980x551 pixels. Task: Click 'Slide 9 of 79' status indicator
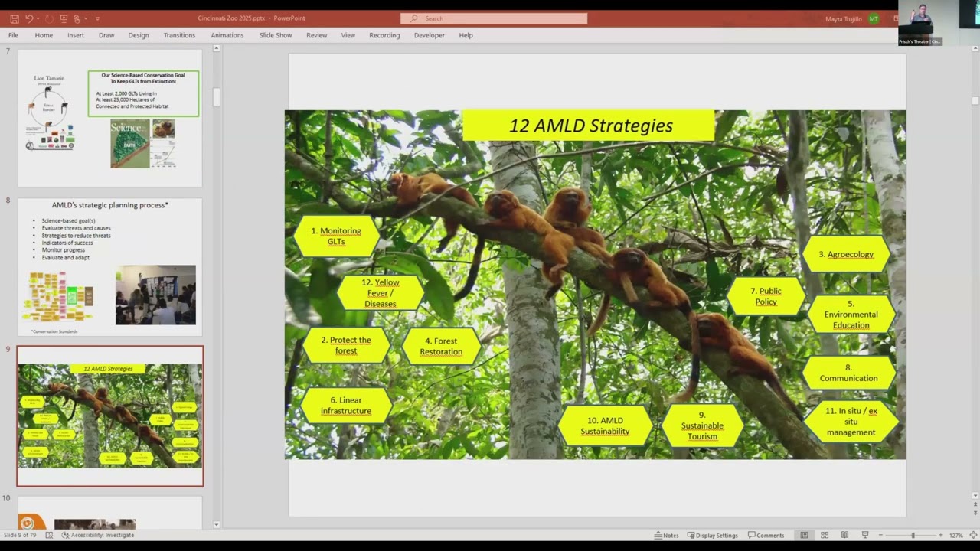[21, 535]
